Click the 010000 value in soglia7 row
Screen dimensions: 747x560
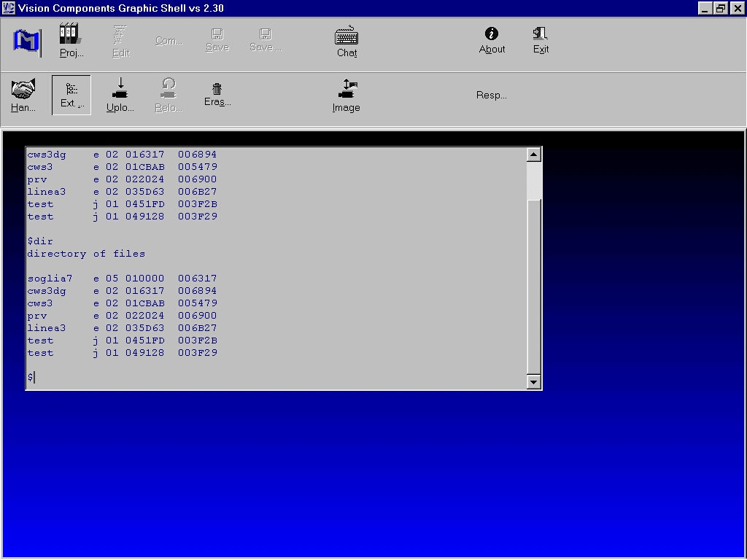(145, 279)
